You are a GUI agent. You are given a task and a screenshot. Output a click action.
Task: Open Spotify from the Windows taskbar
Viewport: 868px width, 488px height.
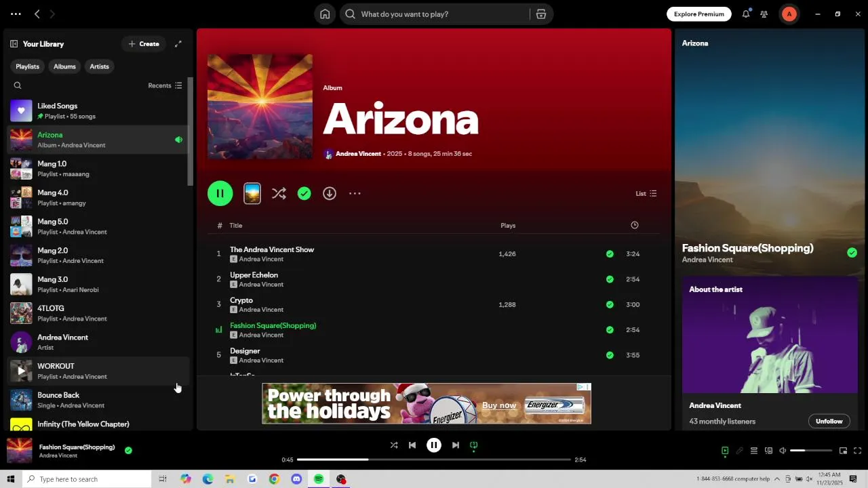coord(319,479)
